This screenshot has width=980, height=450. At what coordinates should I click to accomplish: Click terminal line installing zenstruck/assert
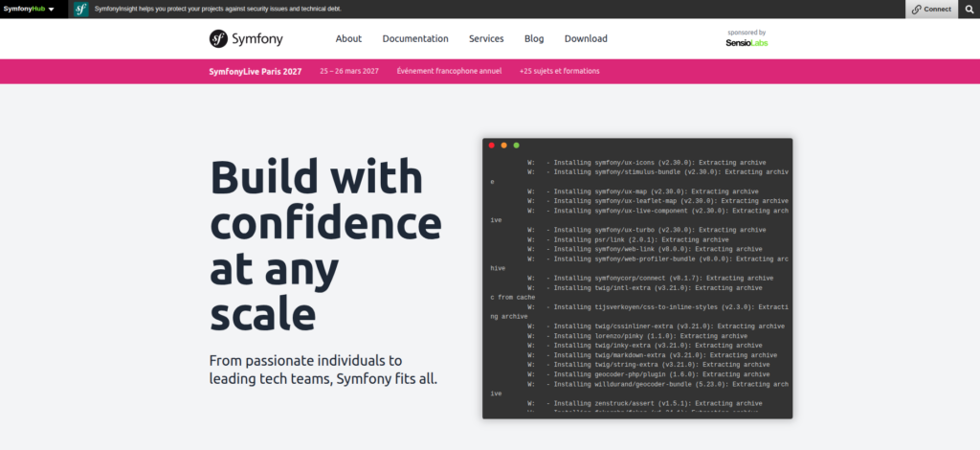645,403
